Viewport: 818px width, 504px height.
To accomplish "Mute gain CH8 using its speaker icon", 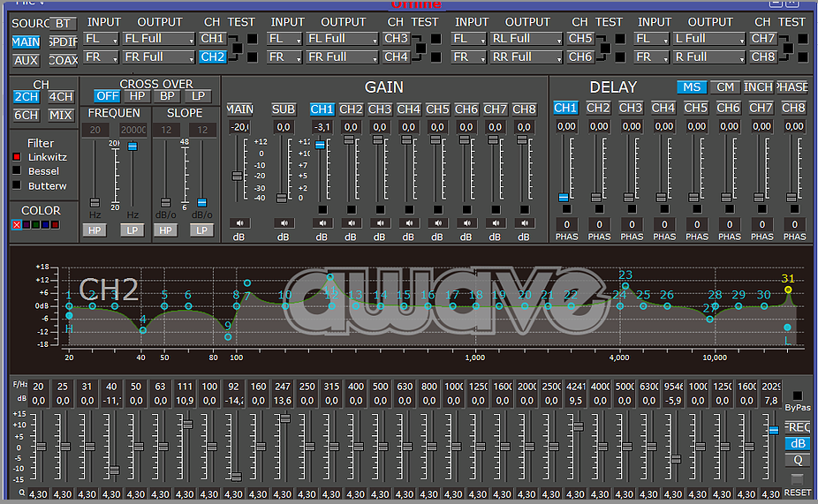I will click(x=525, y=223).
